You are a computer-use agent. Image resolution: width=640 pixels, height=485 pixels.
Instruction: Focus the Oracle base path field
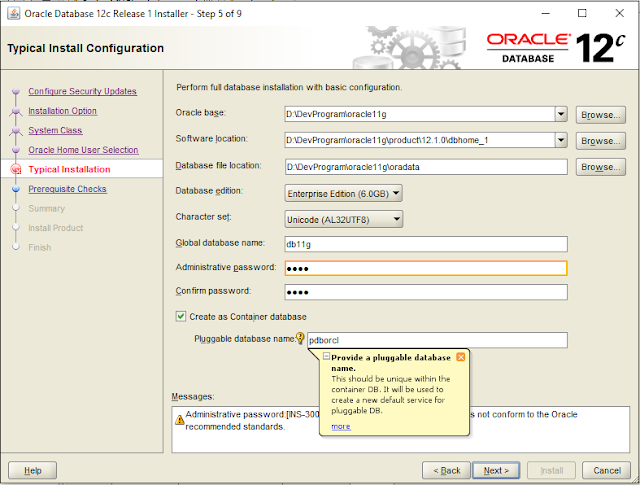pyautogui.click(x=420, y=114)
